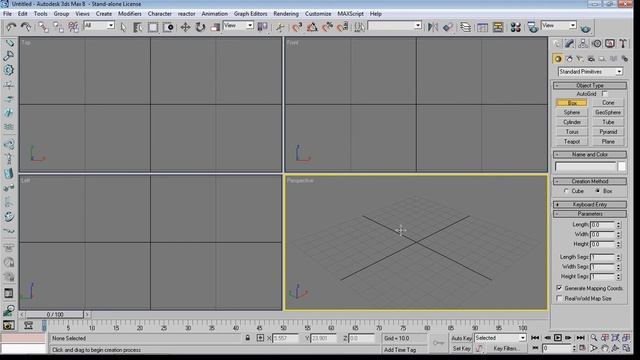Open the Rendering menu

tap(286, 13)
